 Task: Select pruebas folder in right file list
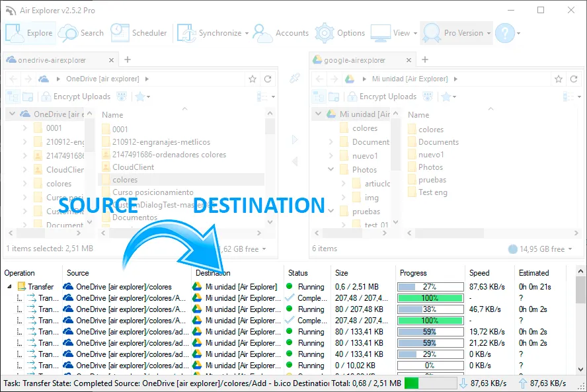coord(427,180)
